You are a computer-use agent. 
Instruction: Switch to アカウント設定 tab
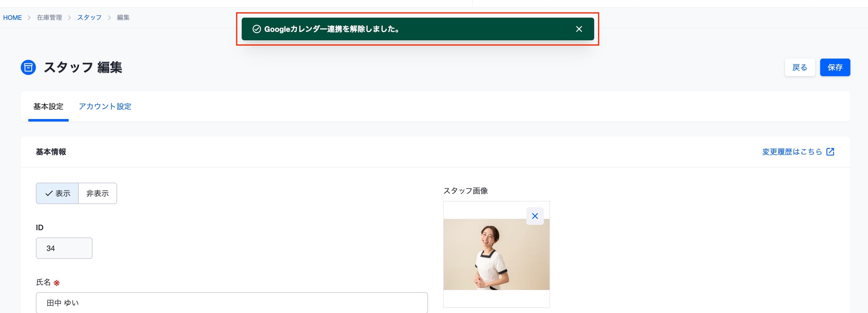point(105,106)
